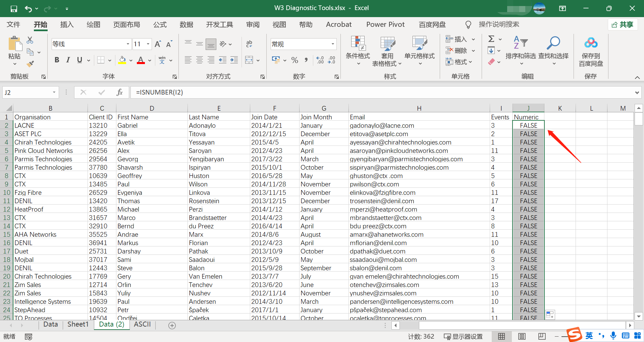Collapse the ribbon with the chevron
The width and height of the screenshot is (644, 342).
(x=637, y=77)
